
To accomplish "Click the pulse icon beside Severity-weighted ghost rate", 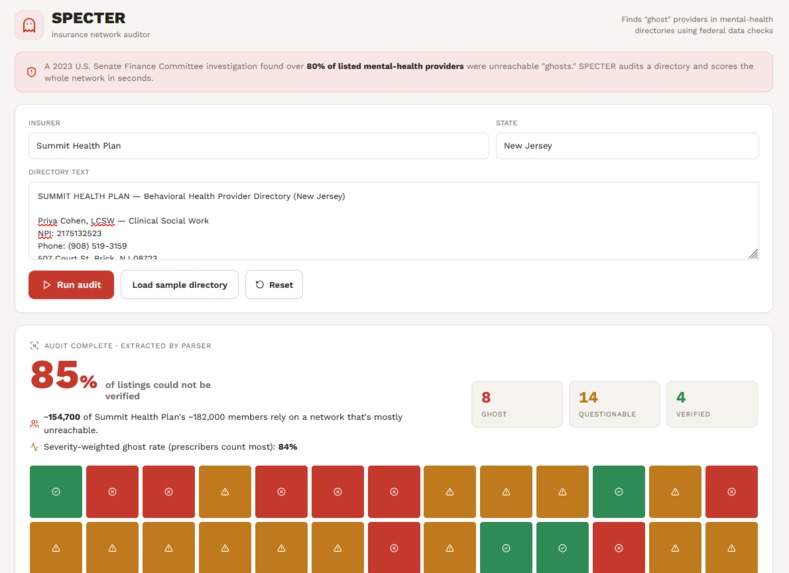I will [34, 447].
